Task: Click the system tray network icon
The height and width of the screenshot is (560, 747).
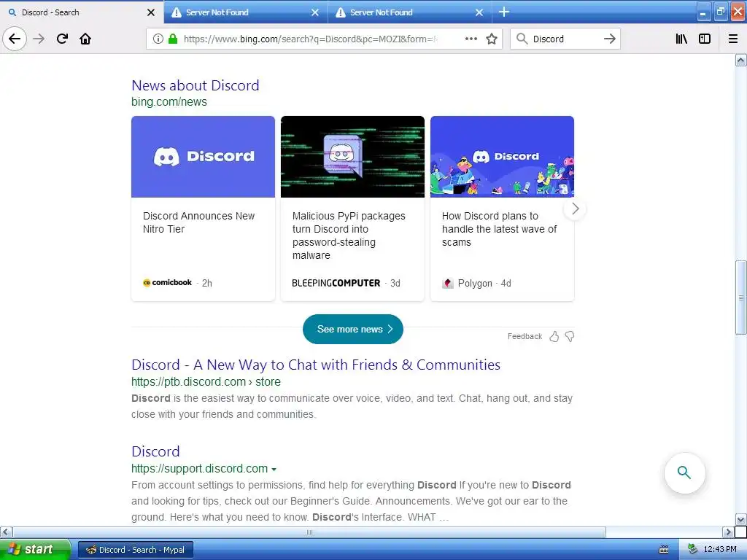Action: tap(692, 549)
